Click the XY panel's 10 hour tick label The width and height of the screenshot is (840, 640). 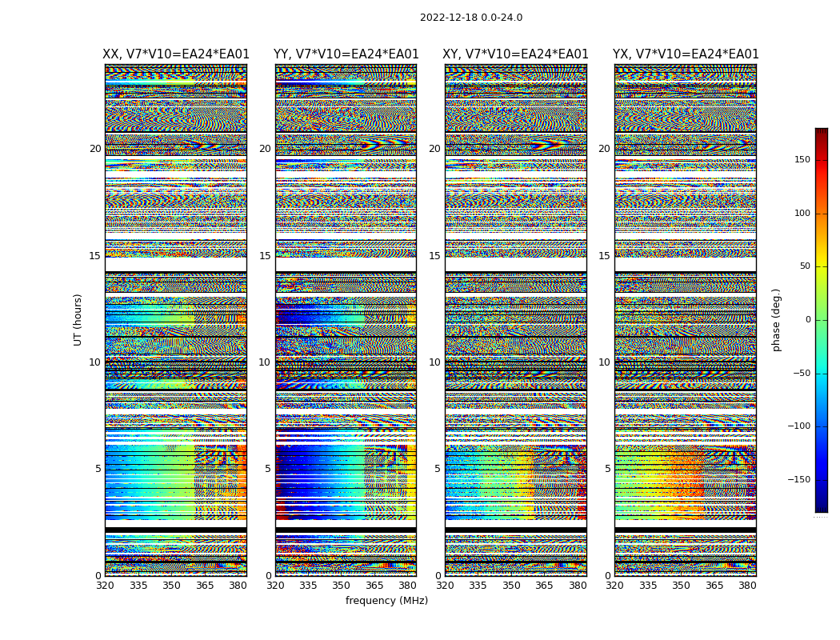pos(435,362)
